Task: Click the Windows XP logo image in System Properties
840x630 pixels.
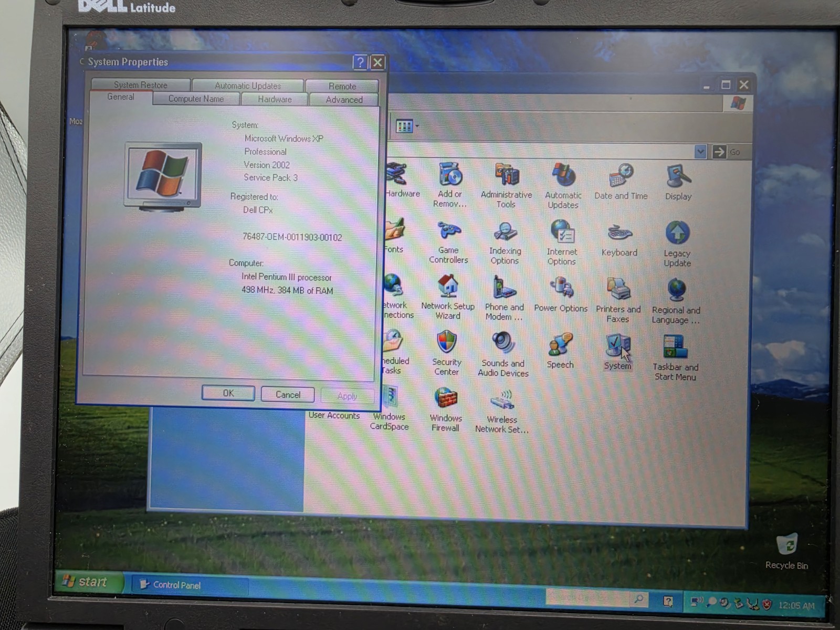Action: pos(163,176)
